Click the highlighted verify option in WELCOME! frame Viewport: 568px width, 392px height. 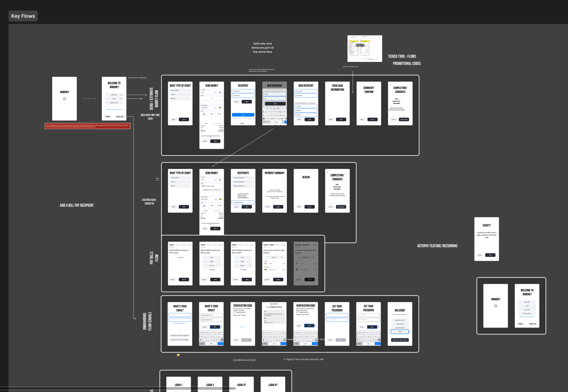400,332
